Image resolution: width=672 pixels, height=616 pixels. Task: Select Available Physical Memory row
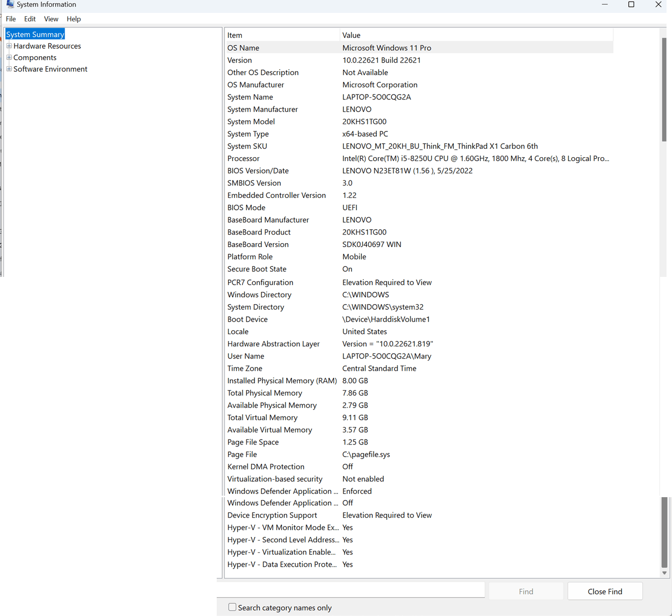point(419,405)
